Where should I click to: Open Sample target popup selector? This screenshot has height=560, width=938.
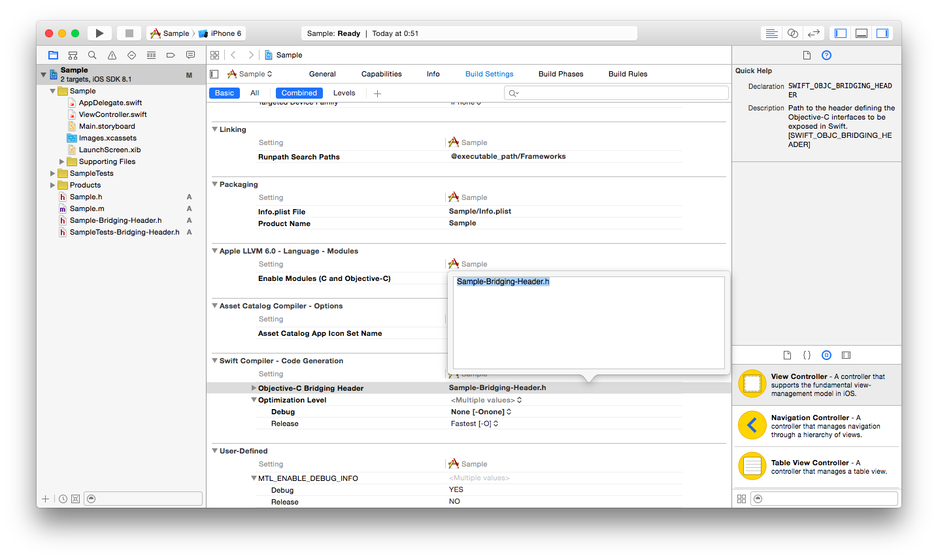(x=250, y=74)
